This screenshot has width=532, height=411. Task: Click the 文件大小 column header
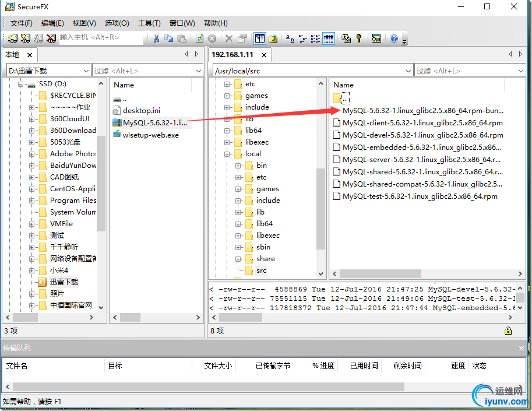pyautogui.click(x=218, y=366)
